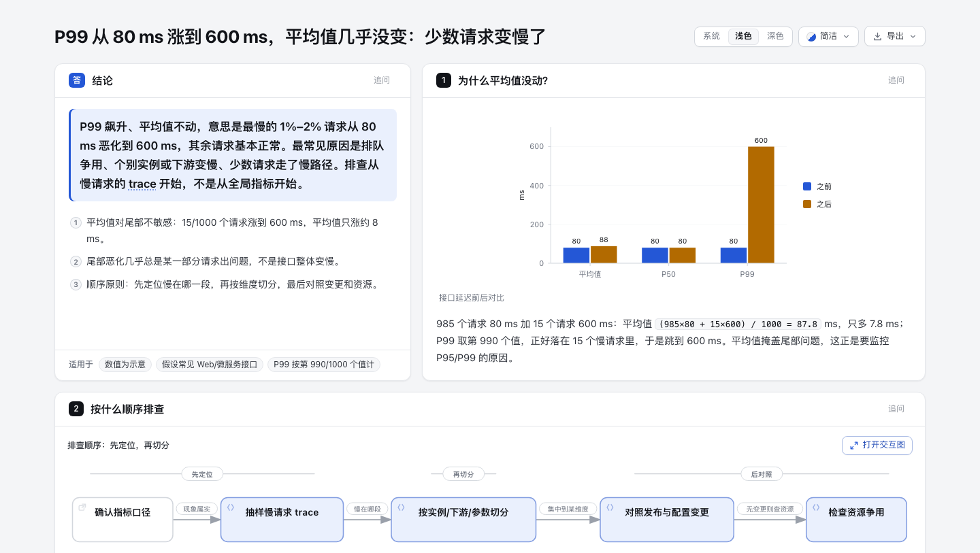Viewport: 980px width, 553px height.
Task: Click 追问 in the 结论 card
Action: coord(382,80)
